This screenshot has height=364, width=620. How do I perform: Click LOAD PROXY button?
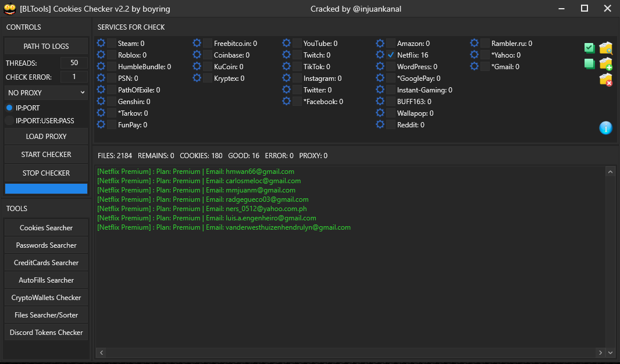[x=47, y=136]
